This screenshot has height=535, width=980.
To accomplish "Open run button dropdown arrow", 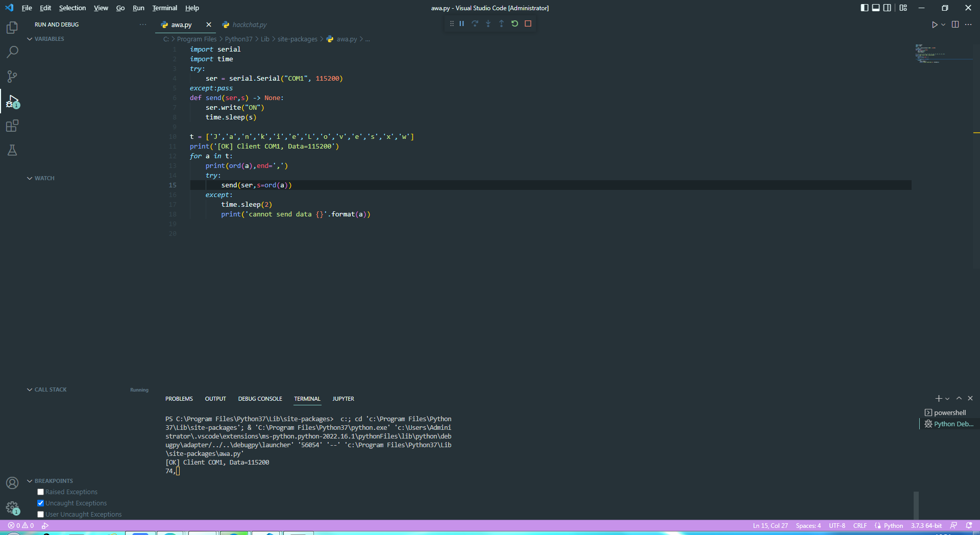I will coord(943,25).
